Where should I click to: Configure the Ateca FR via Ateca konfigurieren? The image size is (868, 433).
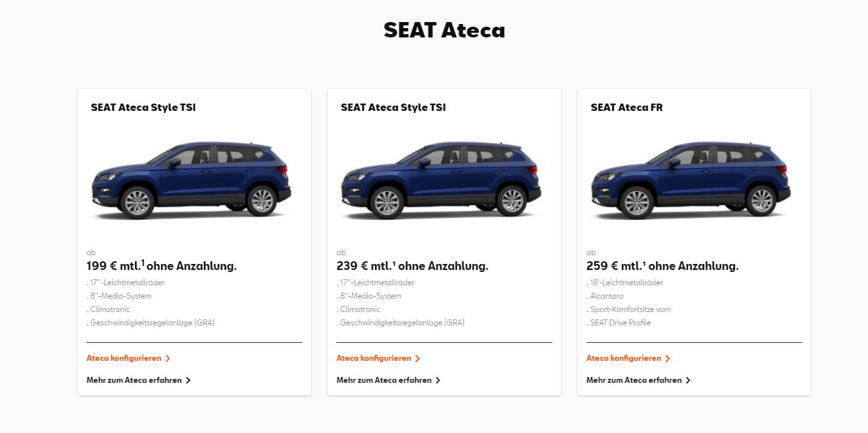pyautogui.click(x=624, y=358)
